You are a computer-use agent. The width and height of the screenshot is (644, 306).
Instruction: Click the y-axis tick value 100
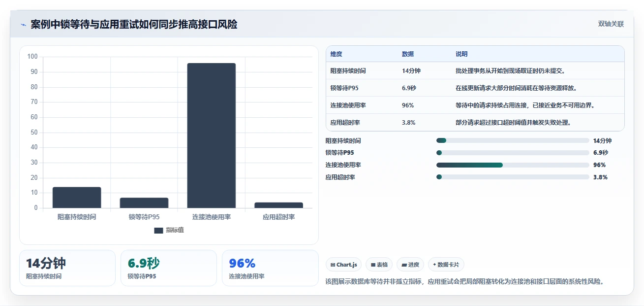coord(32,57)
